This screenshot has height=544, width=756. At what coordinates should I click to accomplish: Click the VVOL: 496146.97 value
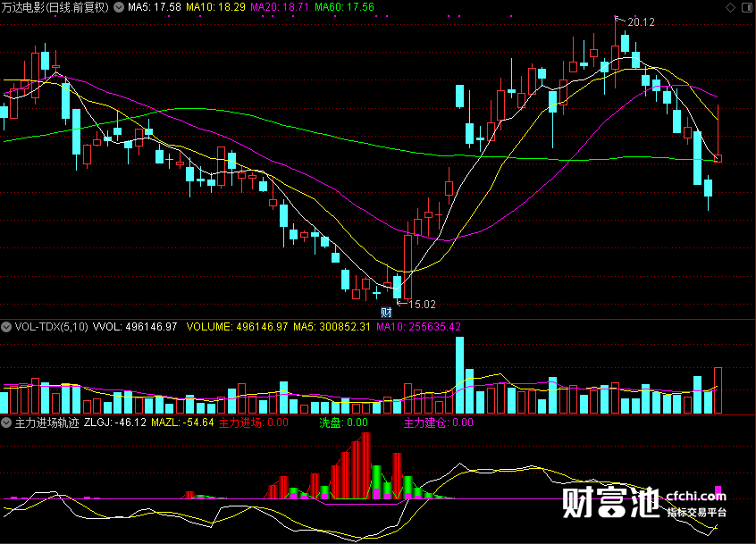[135, 327]
